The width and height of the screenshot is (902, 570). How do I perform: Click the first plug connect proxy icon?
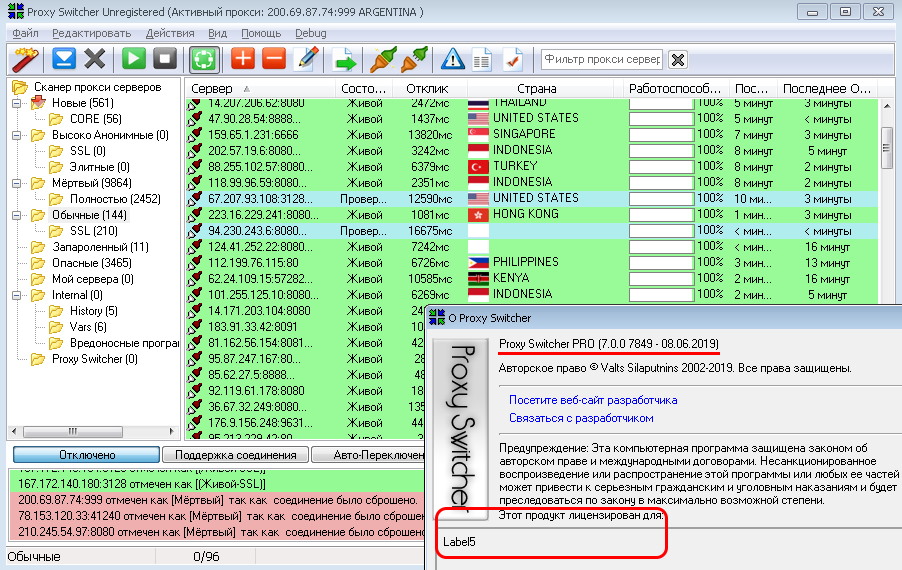(383, 59)
